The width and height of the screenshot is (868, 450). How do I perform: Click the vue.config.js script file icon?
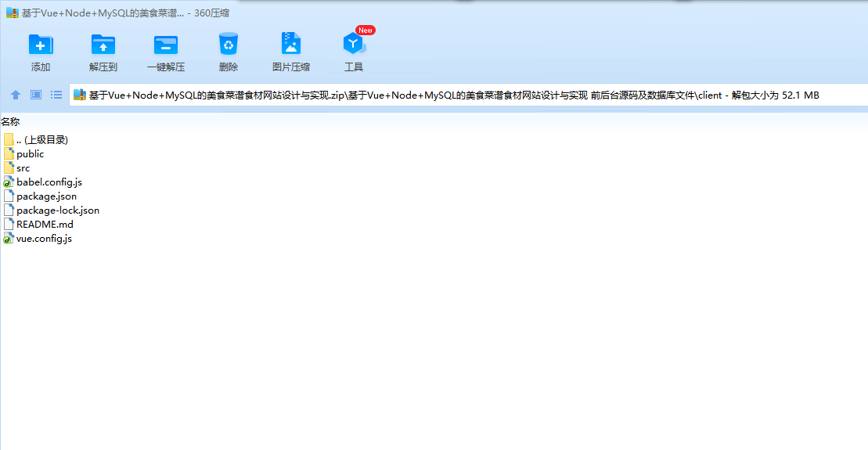coord(9,239)
